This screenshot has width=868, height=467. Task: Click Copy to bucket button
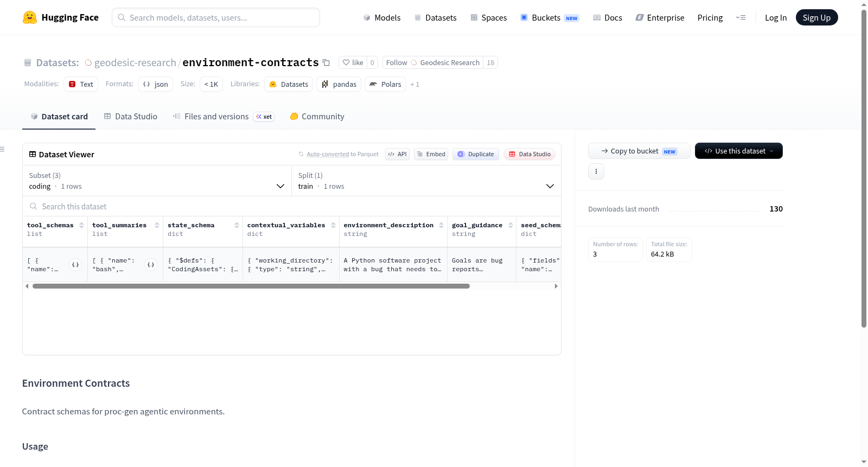coord(639,151)
